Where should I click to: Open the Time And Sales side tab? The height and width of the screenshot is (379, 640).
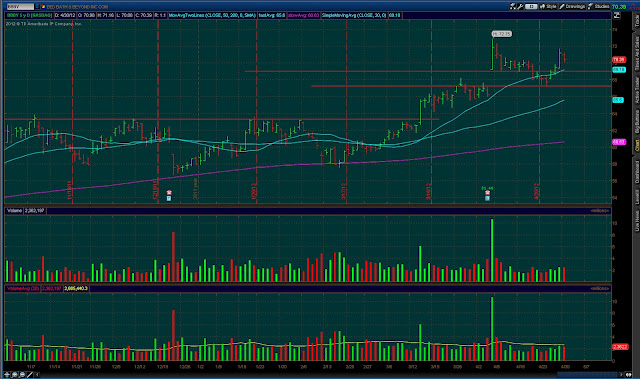coord(636,53)
